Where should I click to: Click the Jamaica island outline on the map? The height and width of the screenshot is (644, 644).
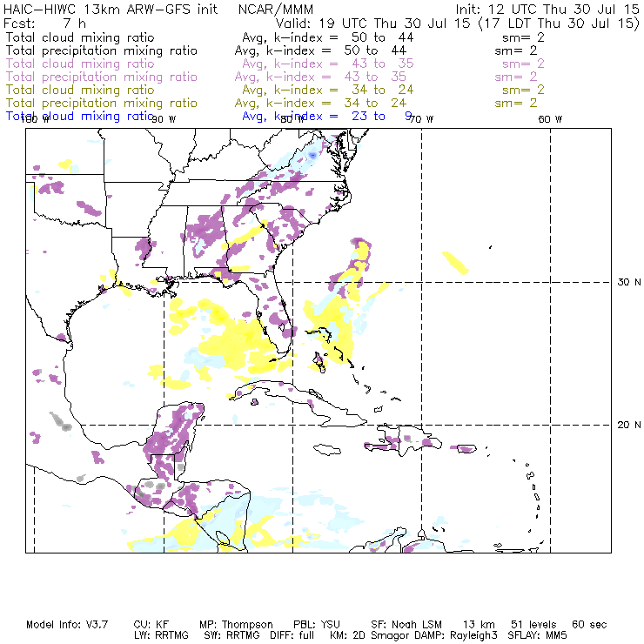pyautogui.click(x=327, y=450)
